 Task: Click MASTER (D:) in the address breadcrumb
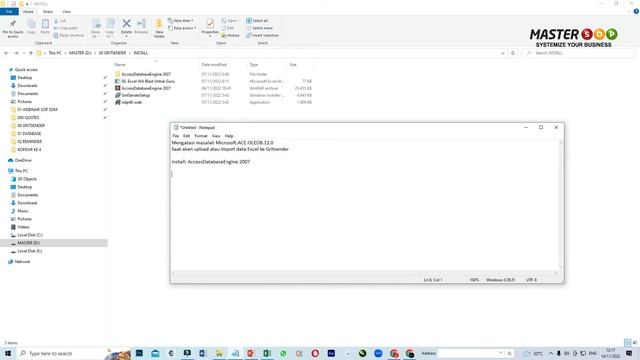click(x=80, y=53)
